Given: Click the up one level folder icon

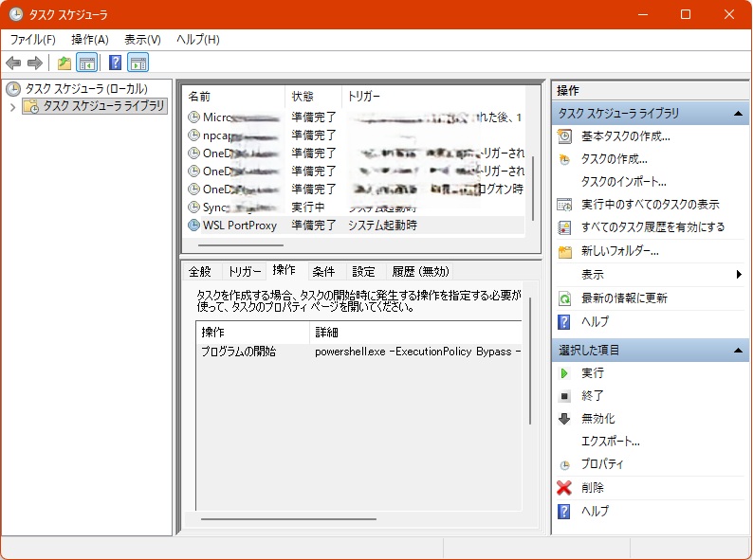Looking at the screenshot, I should click(64, 63).
